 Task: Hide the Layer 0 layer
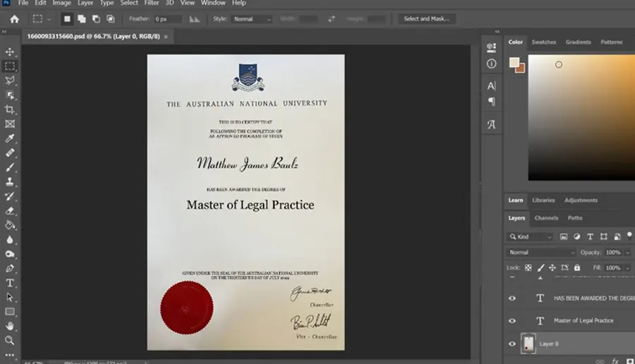click(x=512, y=344)
